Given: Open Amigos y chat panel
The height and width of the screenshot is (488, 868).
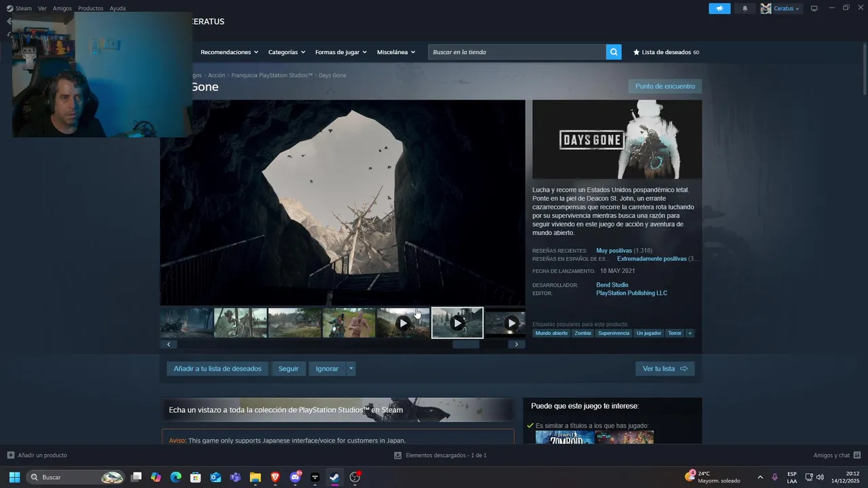Looking at the screenshot, I should point(837,455).
